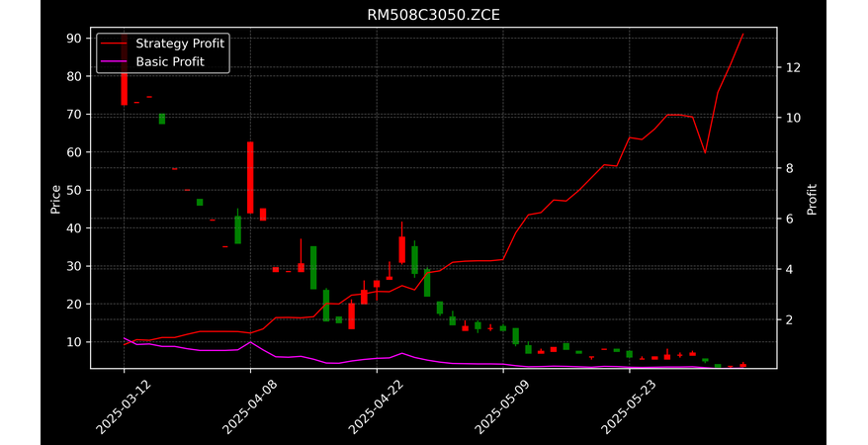Click the 30 price tick label

tap(75, 266)
